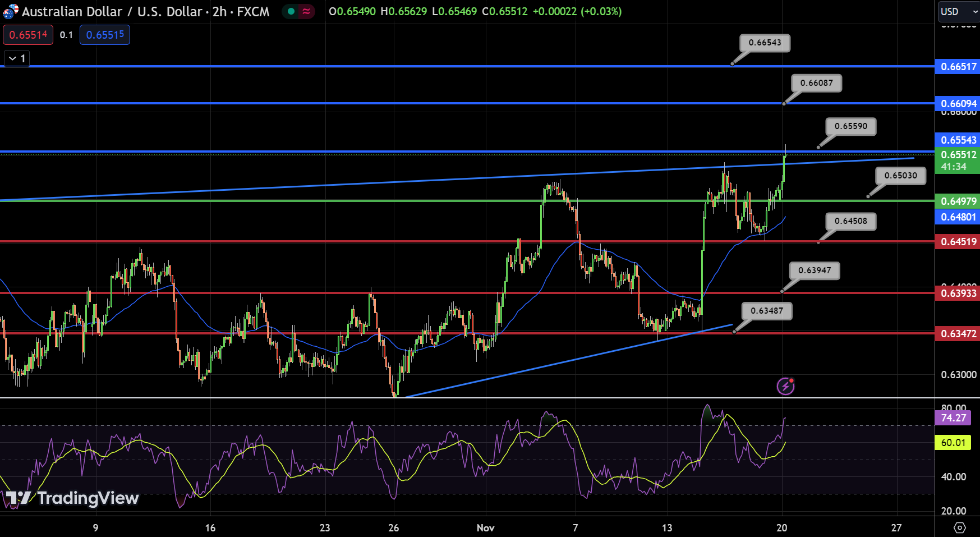Select the 0.1 quantity value

[66, 35]
